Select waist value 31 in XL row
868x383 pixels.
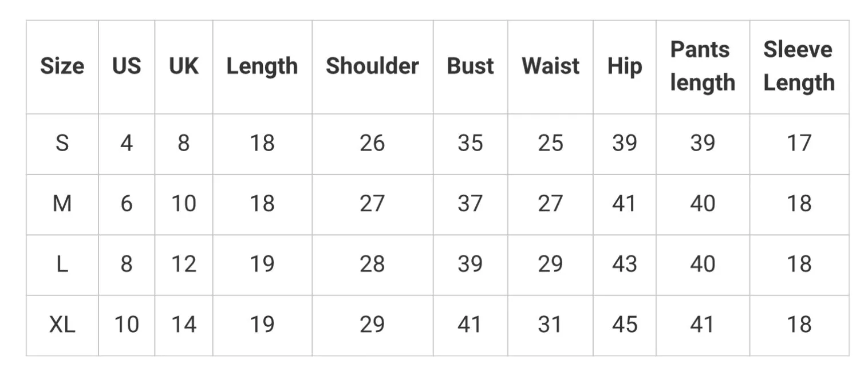pos(550,325)
